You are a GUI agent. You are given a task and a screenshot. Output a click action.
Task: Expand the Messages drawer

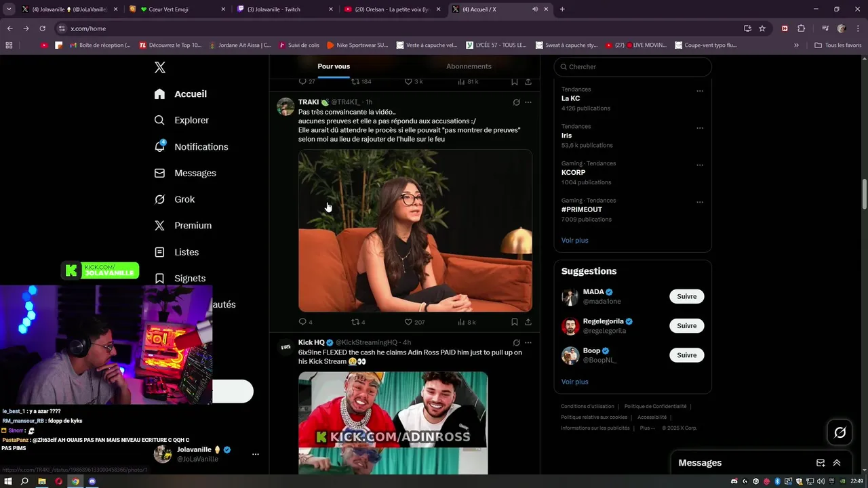[x=837, y=463]
